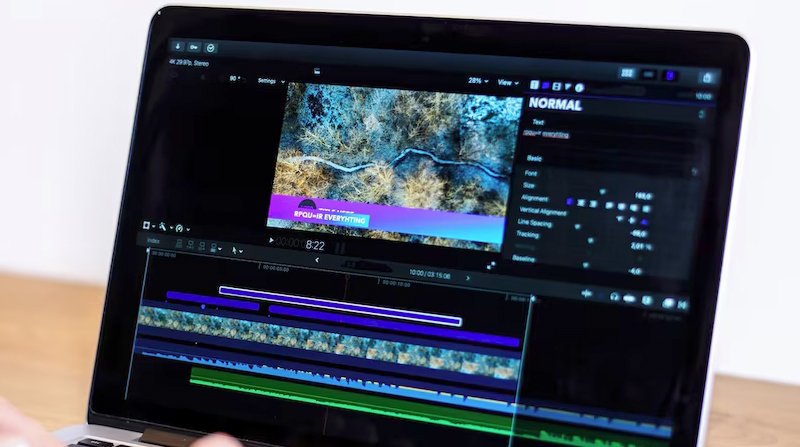Select left text alignment button
Viewport: 800px width, 447px height.
click(x=570, y=202)
